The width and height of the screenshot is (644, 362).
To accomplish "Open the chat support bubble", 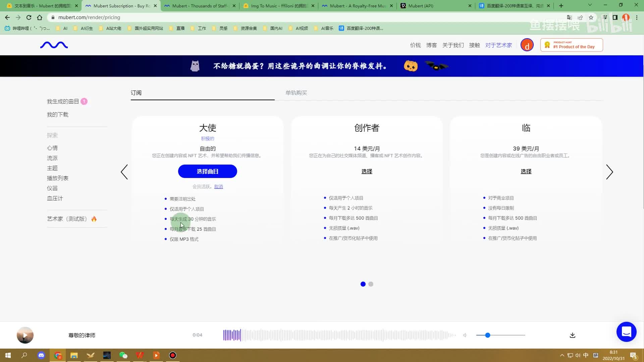I will click(x=626, y=332).
